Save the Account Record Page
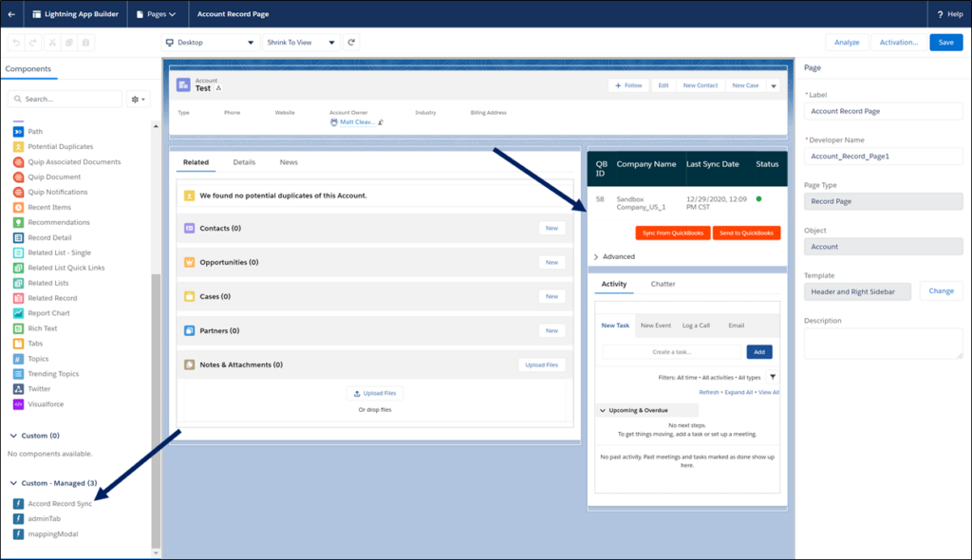 click(945, 42)
